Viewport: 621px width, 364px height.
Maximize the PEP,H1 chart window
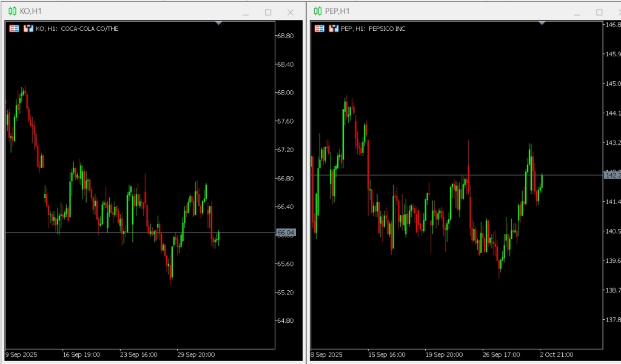[x=599, y=12]
